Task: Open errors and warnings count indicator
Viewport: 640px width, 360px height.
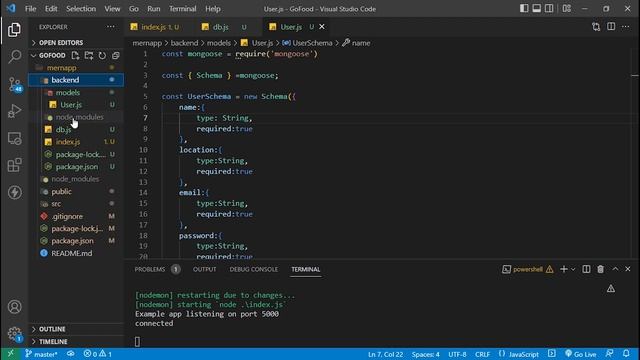Action: pyautogui.click(x=98, y=354)
